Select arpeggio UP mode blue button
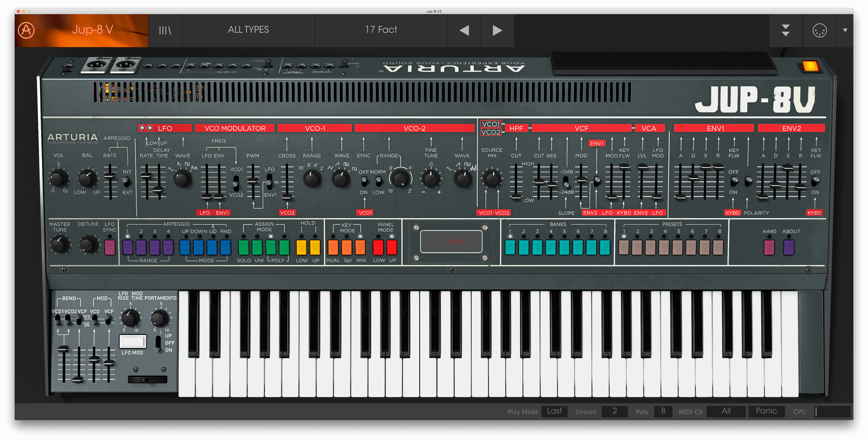Screen dimensions: 868x441 [185, 247]
